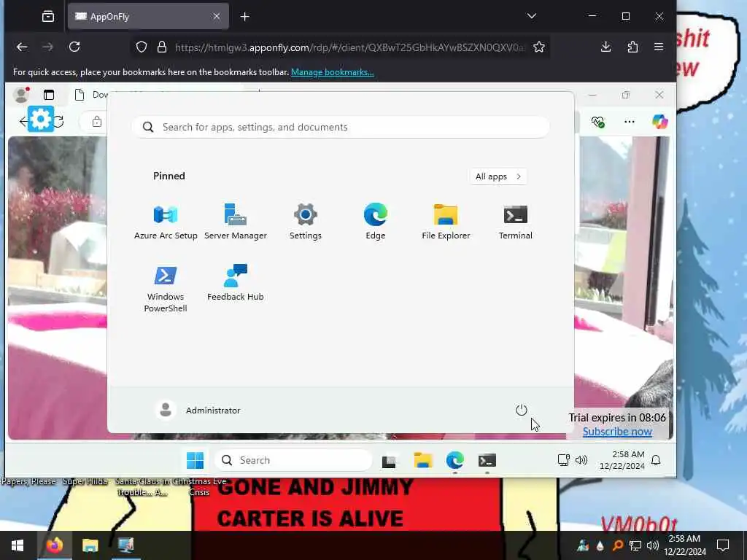747x560 pixels.
Task: Open Windows PowerShell pinned app
Action: tap(166, 289)
